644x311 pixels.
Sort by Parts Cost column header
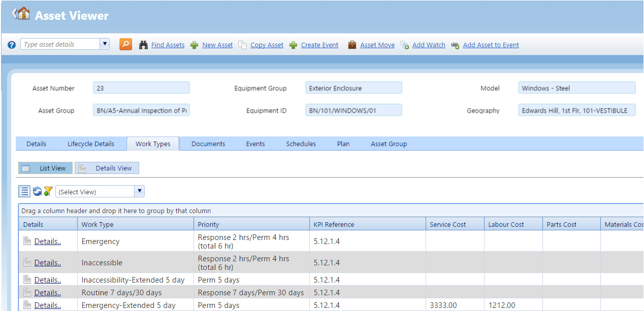pyautogui.click(x=572, y=224)
